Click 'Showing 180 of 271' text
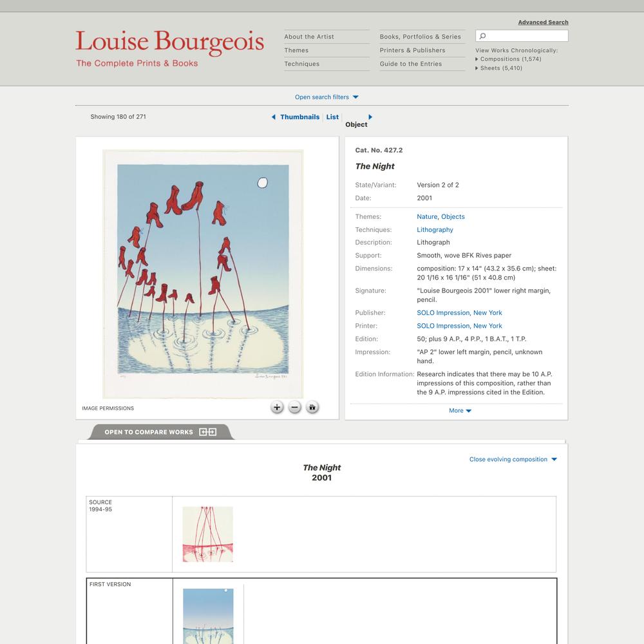644x644 pixels. point(118,117)
